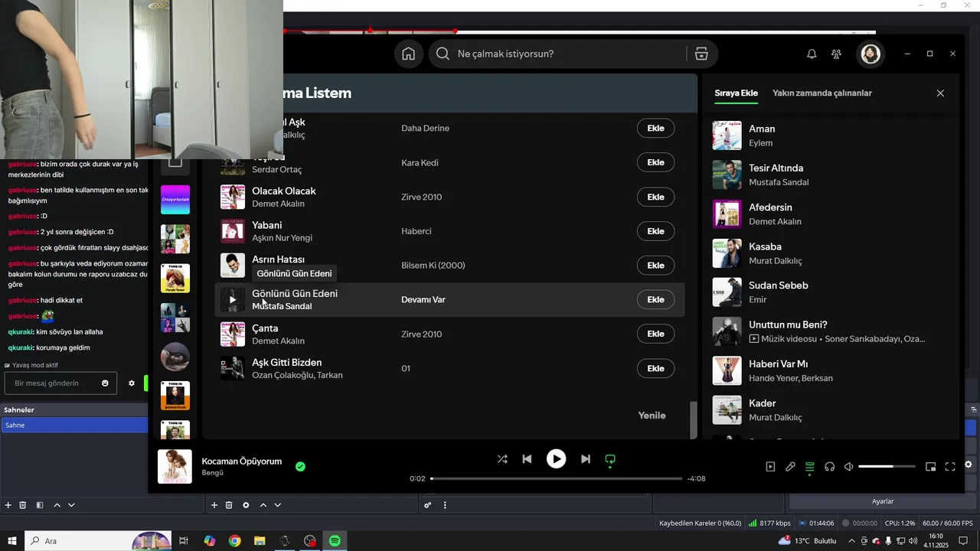This screenshot has height=551, width=980.
Task: Open Devamı Var album link
Action: click(423, 300)
